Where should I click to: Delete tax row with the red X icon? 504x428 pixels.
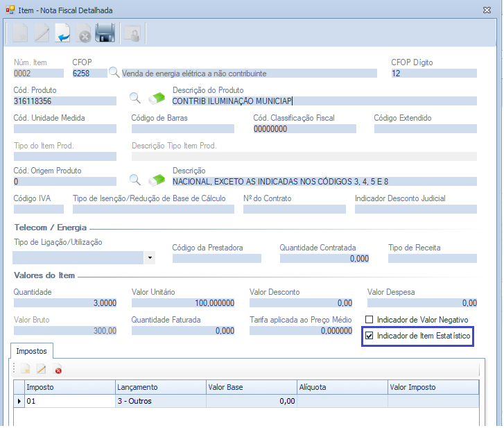point(58,370)
